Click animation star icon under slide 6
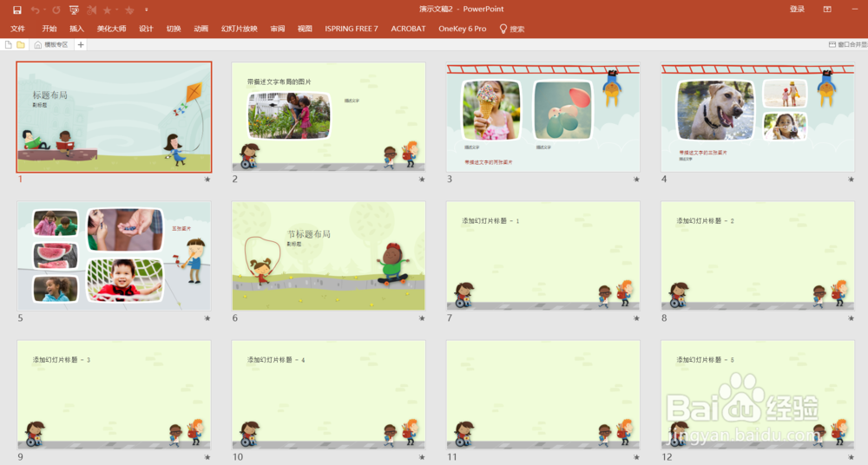This screenshot has width=868, height=465. 422,318
